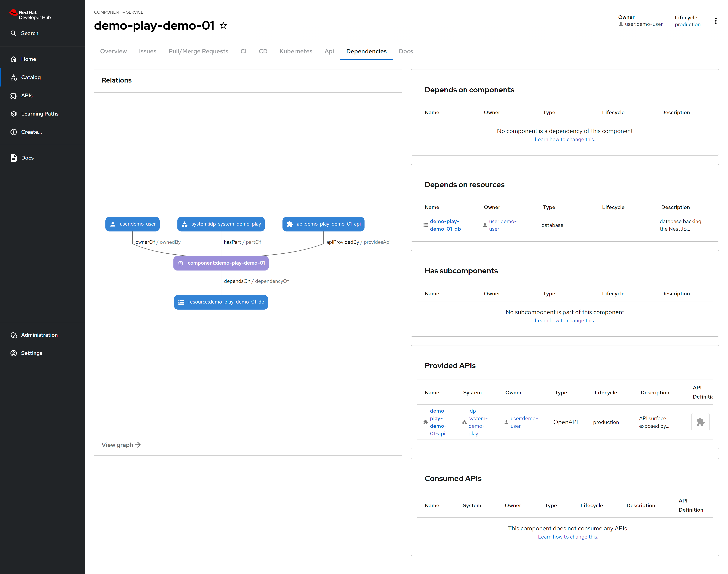This screenshot has height=574, width=728.
Task: Select the user:demo-user graph node
Action: tap(132, 224)
